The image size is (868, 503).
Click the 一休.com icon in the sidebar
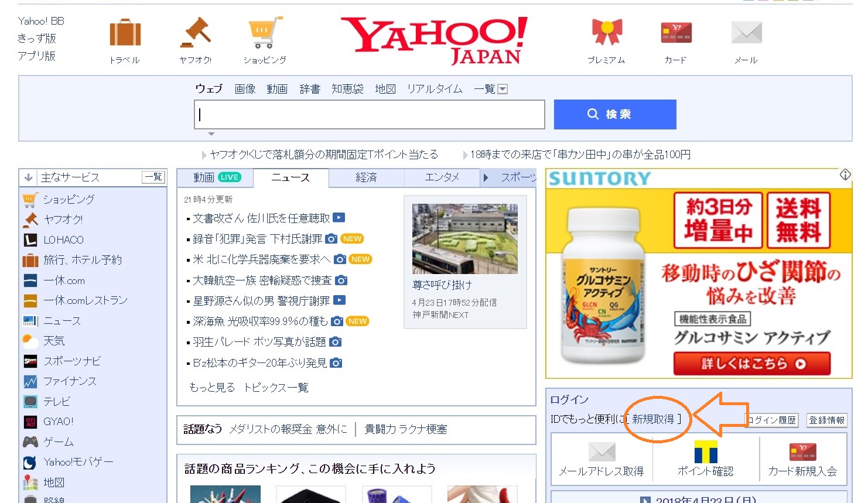point(30,280)
